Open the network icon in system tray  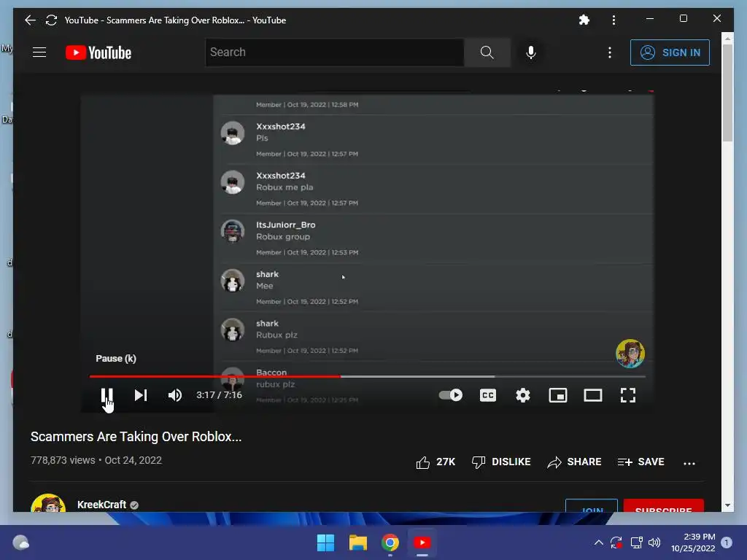coord(636,542)
